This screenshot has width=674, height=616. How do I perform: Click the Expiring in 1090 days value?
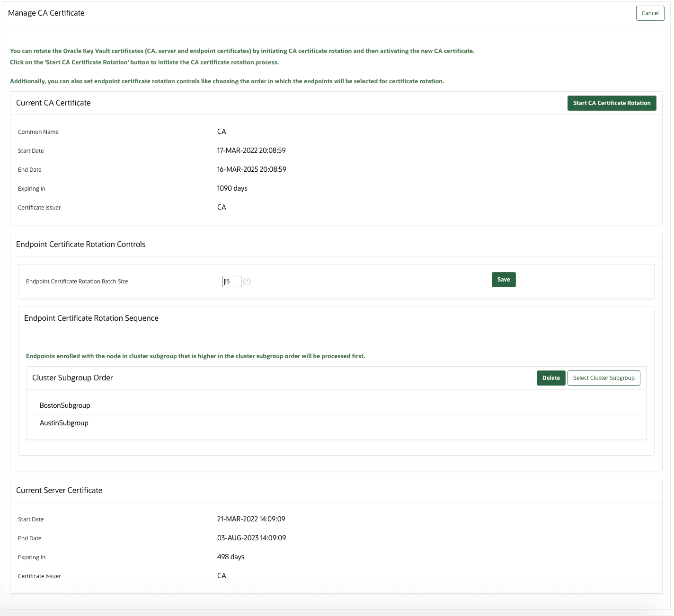[x=232, y=188]
